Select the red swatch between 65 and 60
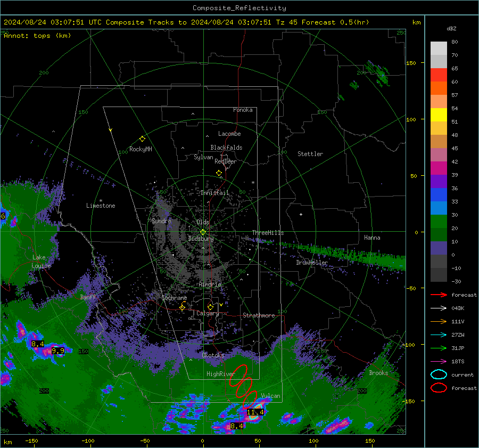 pyautogui.click(x=439, y=75)
